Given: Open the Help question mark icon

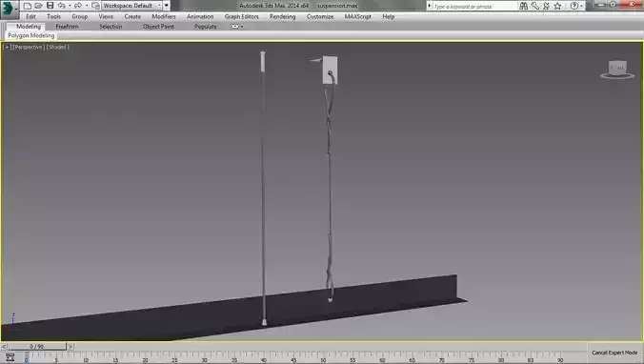Looking at the screenshot, I should pyautogui.click(x=574, y=6).
